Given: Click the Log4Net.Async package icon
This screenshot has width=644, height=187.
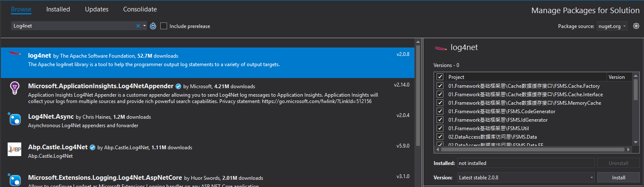Looking at the screenshot, I should (15, 120).
